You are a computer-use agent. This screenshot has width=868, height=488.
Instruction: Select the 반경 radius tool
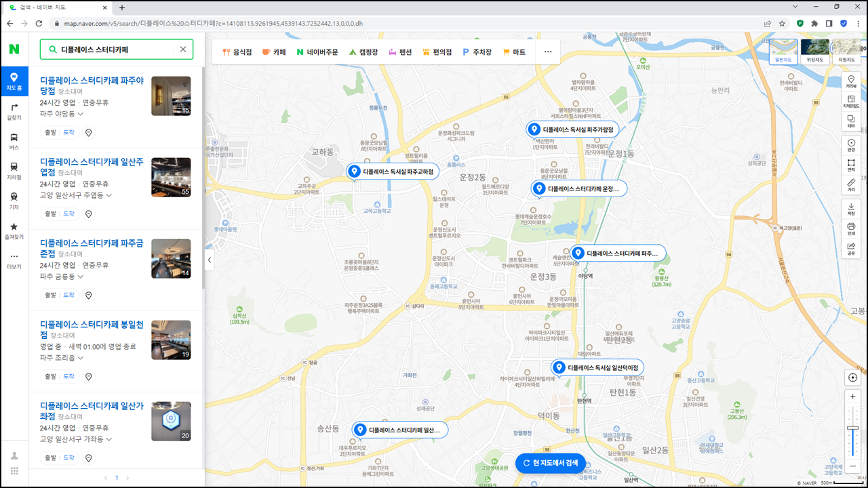850,146
